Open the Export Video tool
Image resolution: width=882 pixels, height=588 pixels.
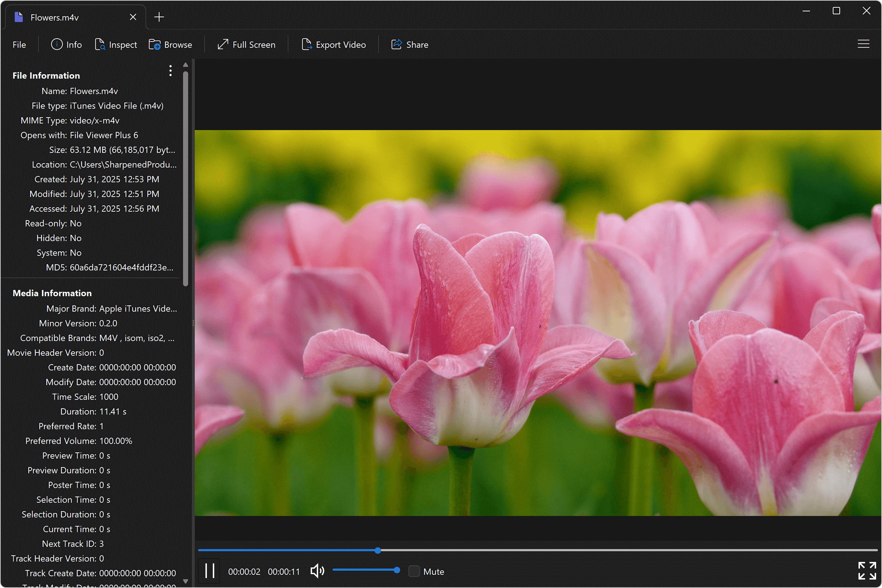click(334, 44)
